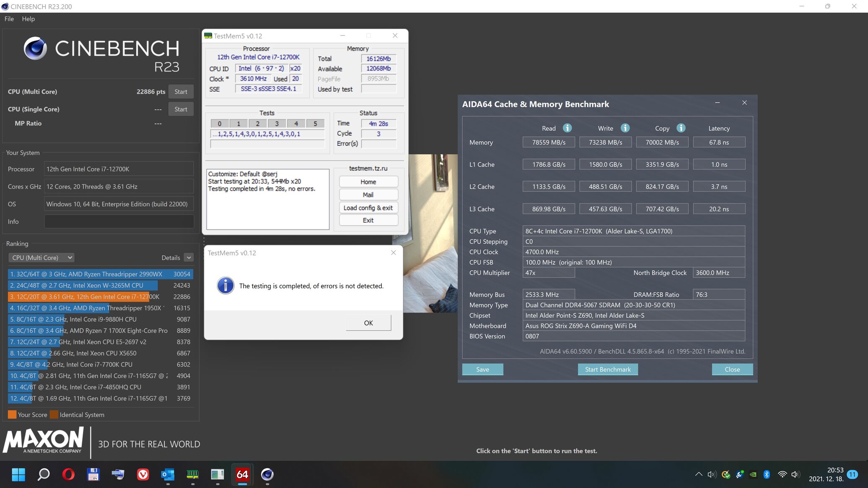Click the volume icon beside Wi-Fi
The image size is (868, 488).
pyautogui.click(x=795, y=475)
